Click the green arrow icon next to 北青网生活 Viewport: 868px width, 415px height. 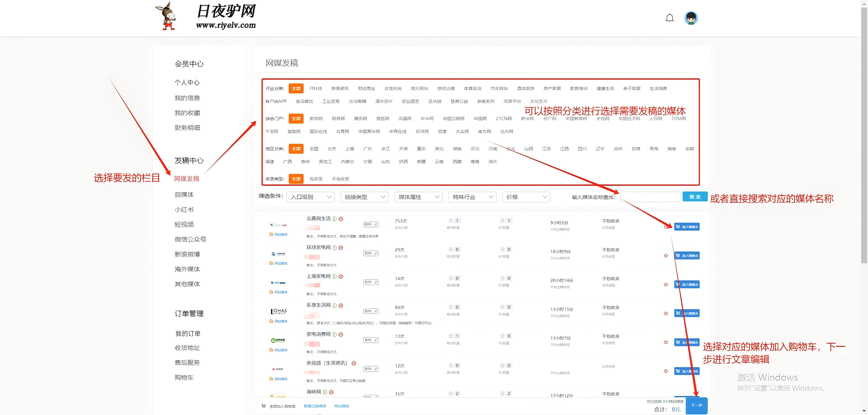click(335, 219)
